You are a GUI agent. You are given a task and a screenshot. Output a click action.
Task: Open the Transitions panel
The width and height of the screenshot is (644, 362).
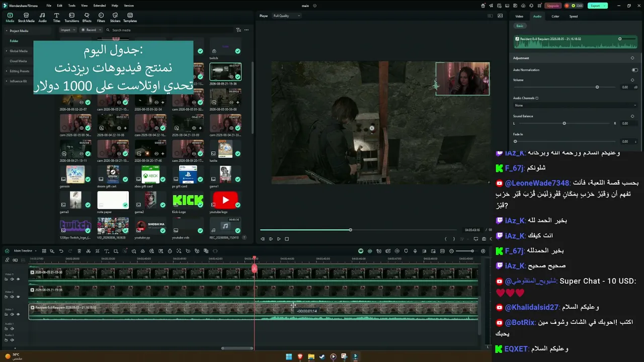pos(72,18)
